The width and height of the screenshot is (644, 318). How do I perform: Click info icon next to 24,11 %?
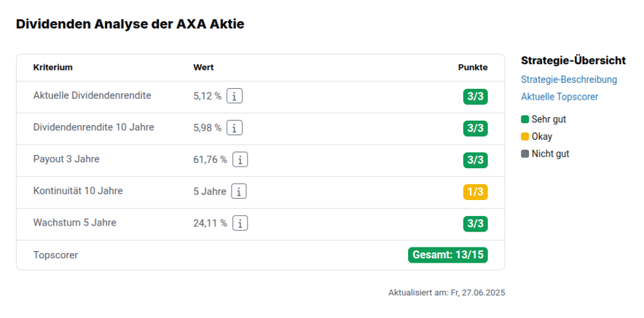tap(240, 223)
